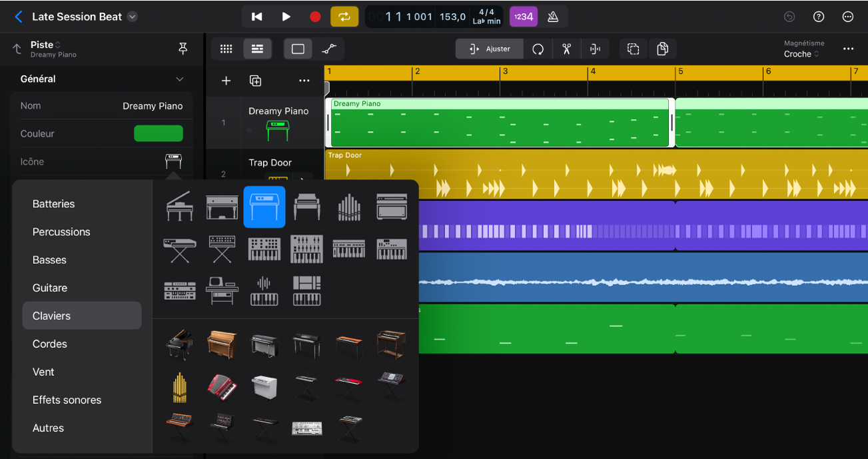868x459 pixels.
Task: Click the scissors split tool
Action: coord(566,49)
